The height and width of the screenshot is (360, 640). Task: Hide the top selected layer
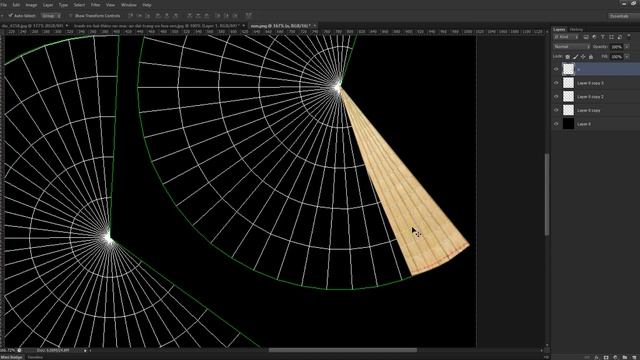[x=556, y=69]
